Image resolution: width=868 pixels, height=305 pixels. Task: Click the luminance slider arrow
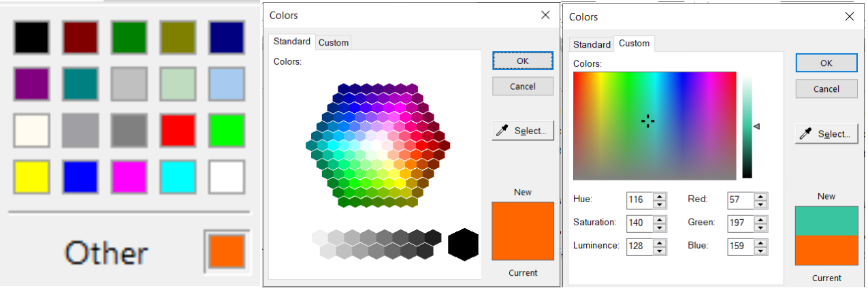point(756,126)
